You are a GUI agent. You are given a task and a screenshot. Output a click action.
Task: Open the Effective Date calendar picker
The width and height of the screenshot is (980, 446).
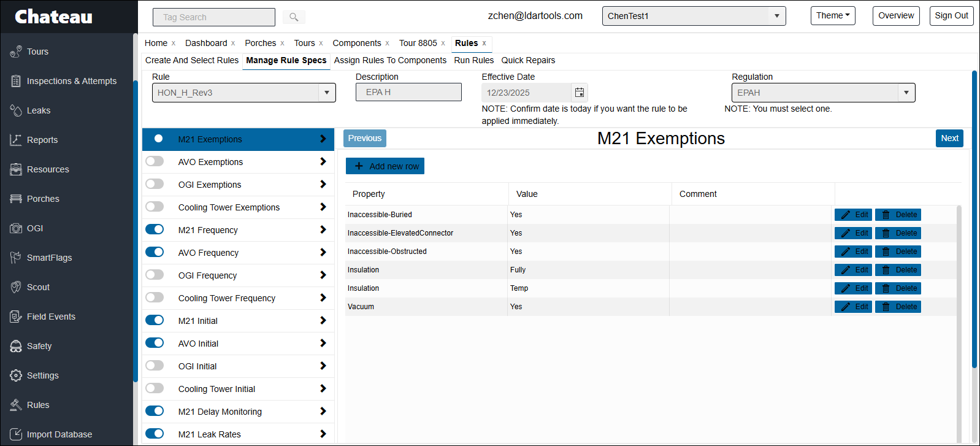pos(579,93)
